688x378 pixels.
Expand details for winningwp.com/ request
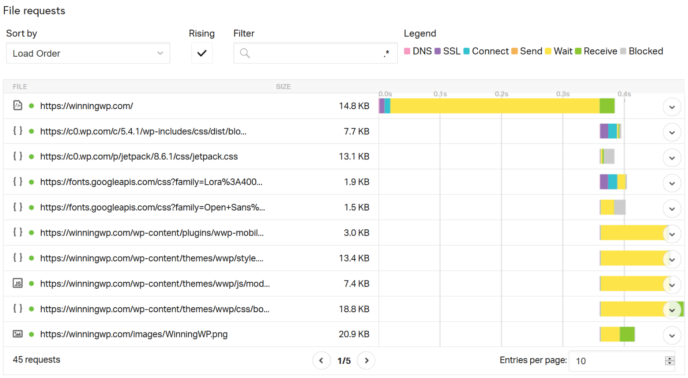(x=672, y=107)
